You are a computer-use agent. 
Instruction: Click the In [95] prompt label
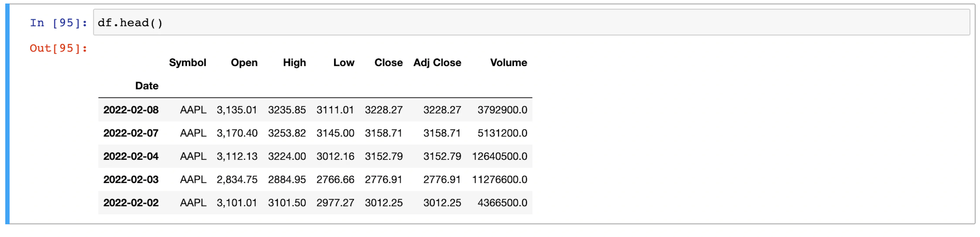58,23
